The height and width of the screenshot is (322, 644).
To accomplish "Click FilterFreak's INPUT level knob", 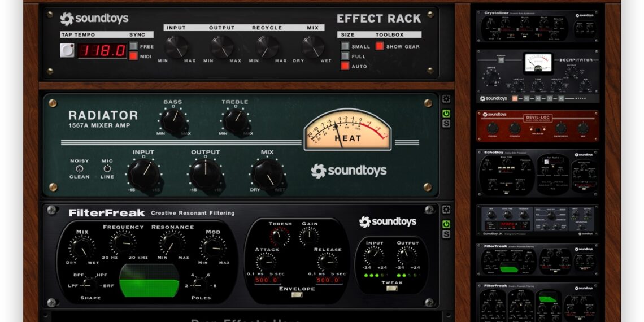I will point(374,255).
